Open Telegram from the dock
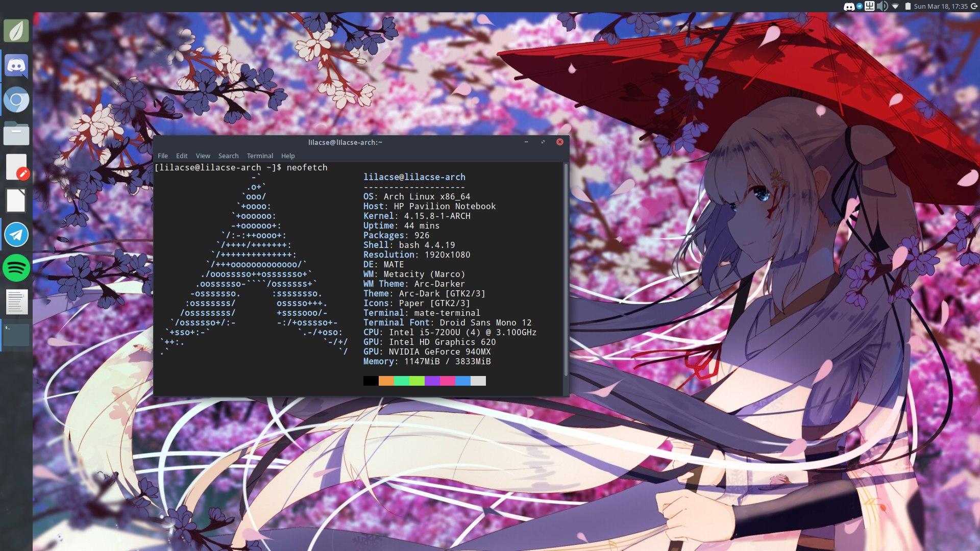 [16, 235]
